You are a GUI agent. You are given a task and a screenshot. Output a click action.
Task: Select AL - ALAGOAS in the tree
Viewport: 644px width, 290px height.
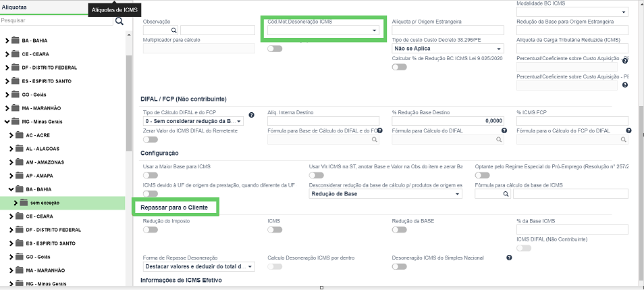[42, 149]
